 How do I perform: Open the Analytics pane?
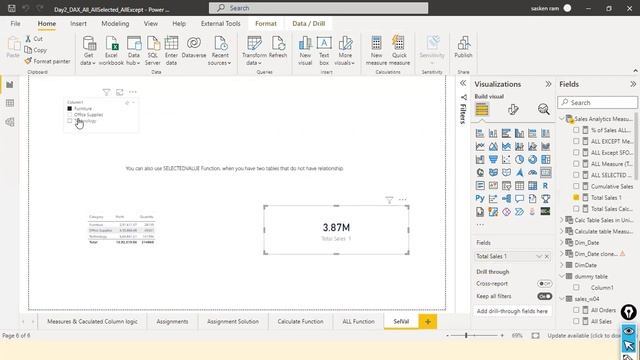(x=544, y=109)
